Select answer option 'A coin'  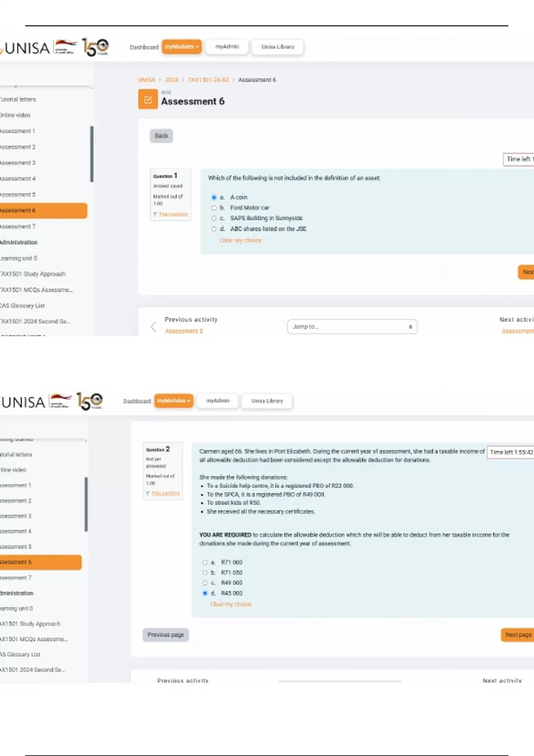(214, 197)
